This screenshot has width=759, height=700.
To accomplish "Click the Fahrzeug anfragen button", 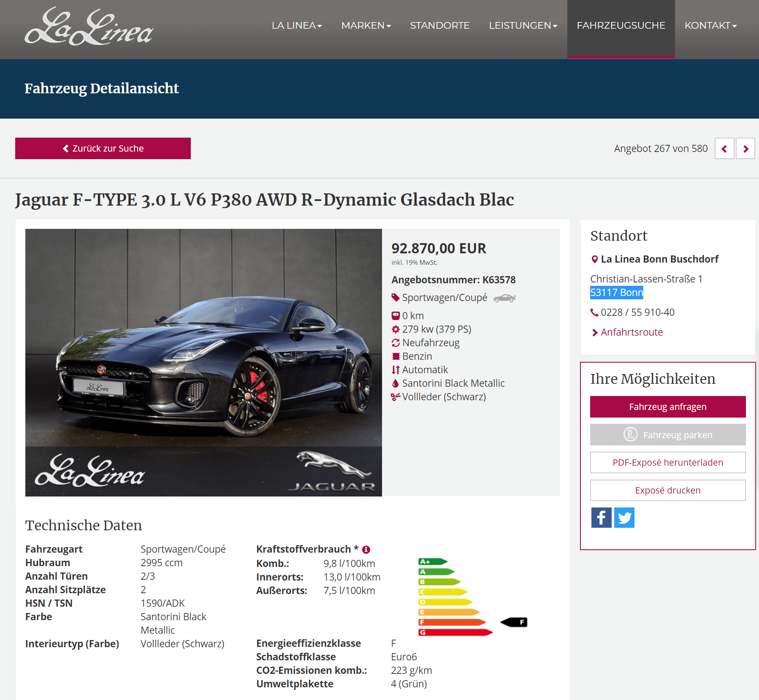I will click(x=668, y=407).
